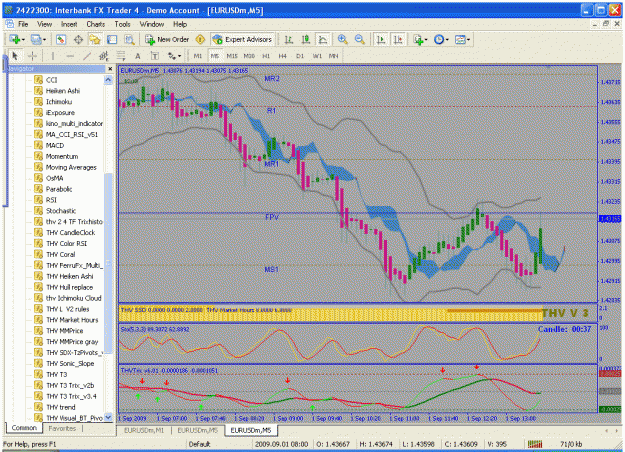This screenshot has height=452, width=625.
Task: Open the Charts menu
Action: coord(96,24)
